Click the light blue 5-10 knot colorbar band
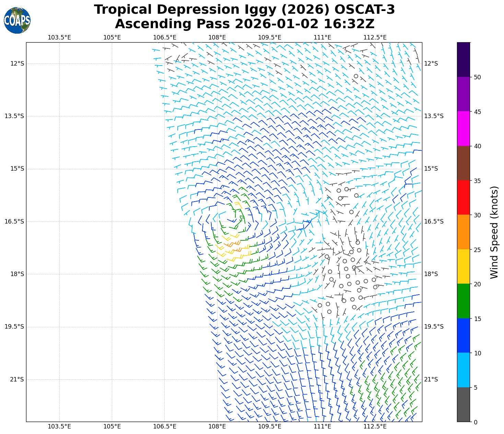The height and width of the screenshot is (434, 504). (463, 370)
